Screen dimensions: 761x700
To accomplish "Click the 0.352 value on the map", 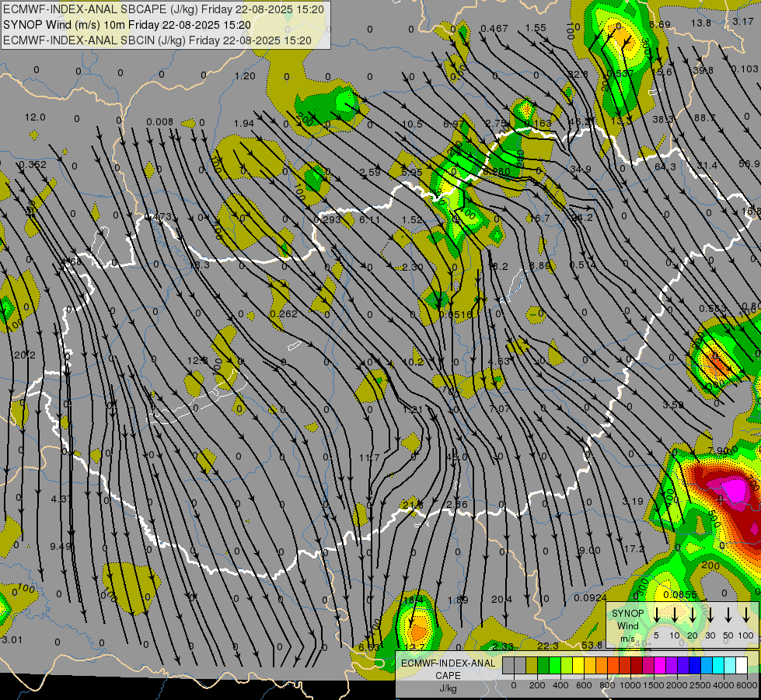I will [x=33, y=165].
